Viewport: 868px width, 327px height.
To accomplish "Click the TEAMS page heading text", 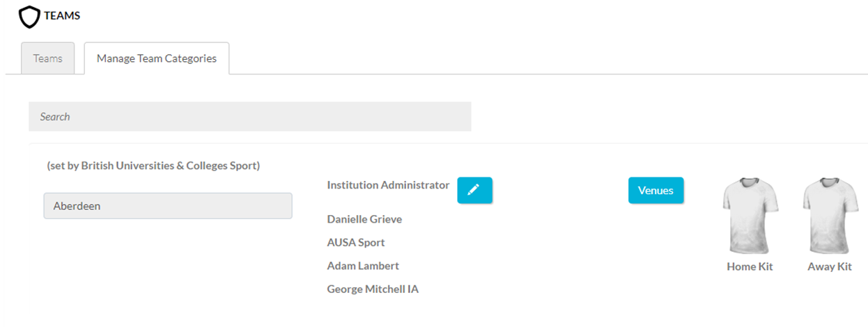I will pyautogui.click(x=62, y=16).
